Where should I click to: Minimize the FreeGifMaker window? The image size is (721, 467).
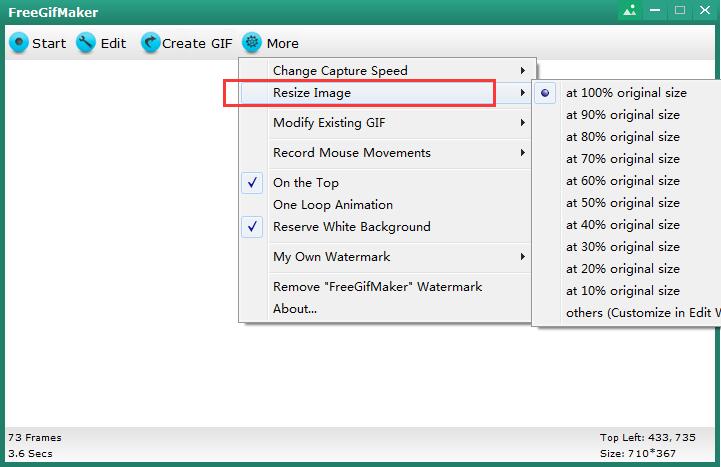point(655,10)
